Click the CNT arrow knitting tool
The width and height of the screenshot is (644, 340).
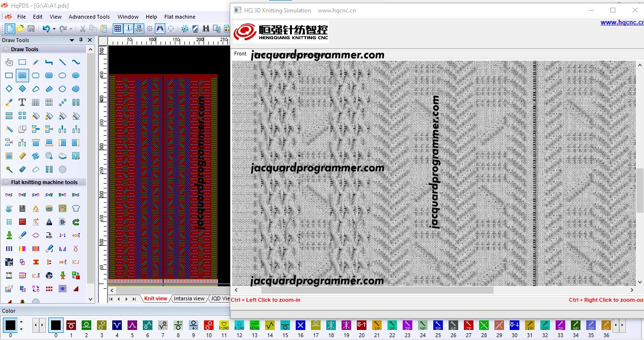pyautogui.click(x=63, y=262)
